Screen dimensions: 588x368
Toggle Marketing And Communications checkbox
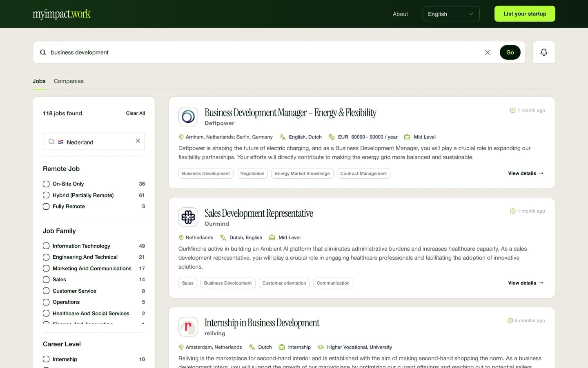[x=46, y=268]
